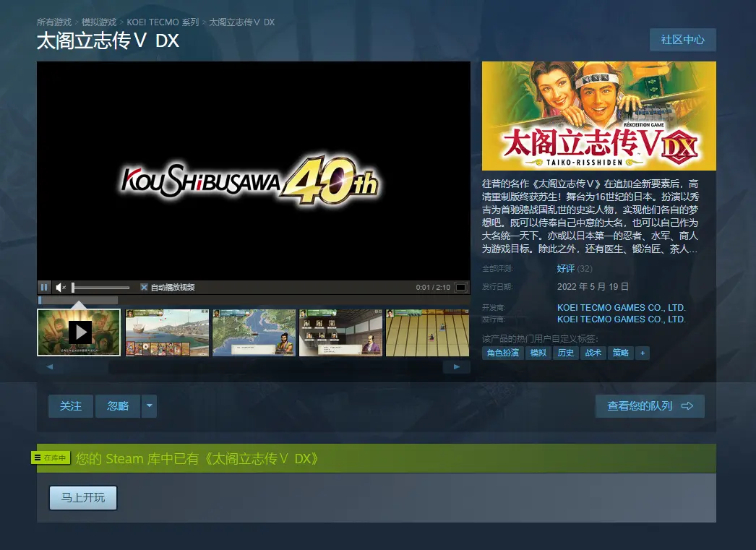Select the 模拟 tag
Screen dimensions: 756x550
point(538,353)
